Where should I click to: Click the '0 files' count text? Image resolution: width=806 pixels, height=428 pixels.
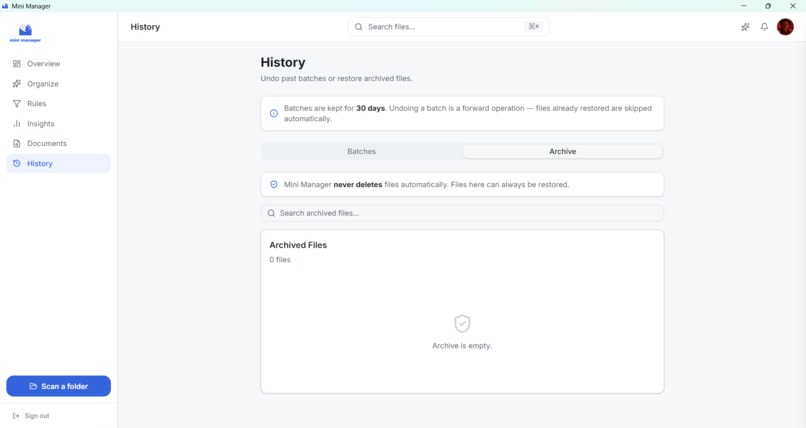point(280,260)
